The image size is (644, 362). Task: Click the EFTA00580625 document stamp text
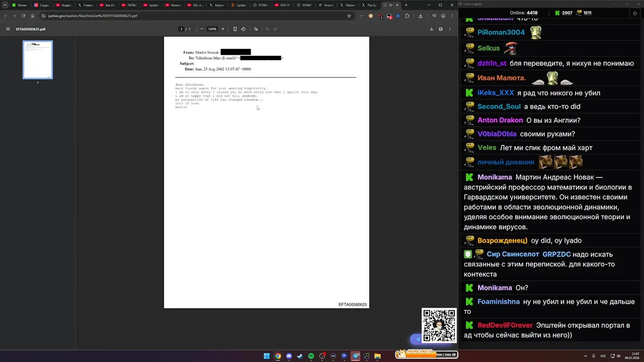(x=353, y=305)
